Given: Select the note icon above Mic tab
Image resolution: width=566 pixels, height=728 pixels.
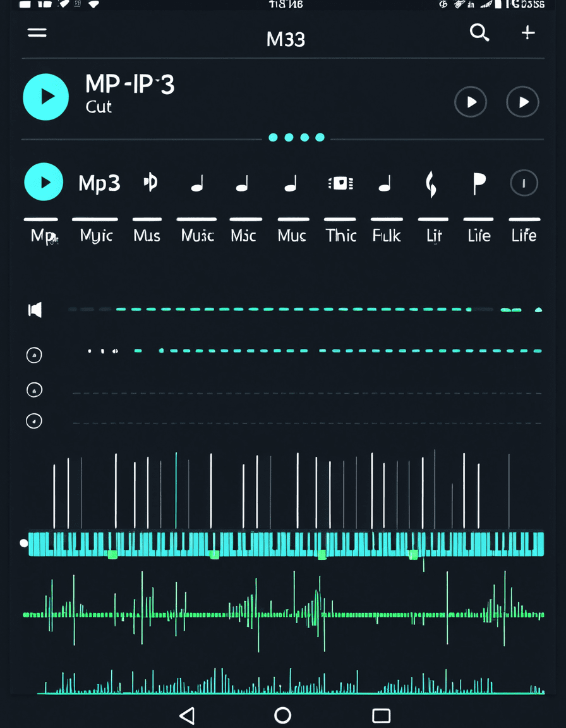Looking at the screenshot, I should (242, 184).
